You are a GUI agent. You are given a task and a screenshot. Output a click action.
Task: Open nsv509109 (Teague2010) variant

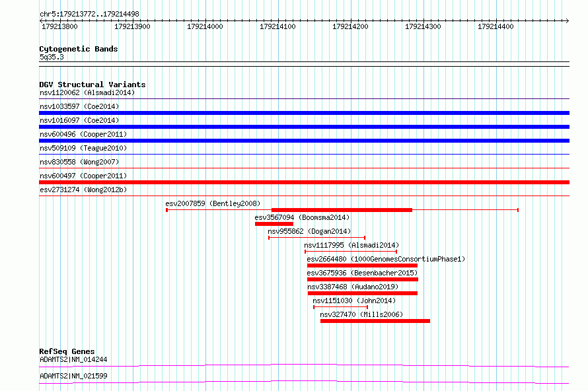coord(83,148)
